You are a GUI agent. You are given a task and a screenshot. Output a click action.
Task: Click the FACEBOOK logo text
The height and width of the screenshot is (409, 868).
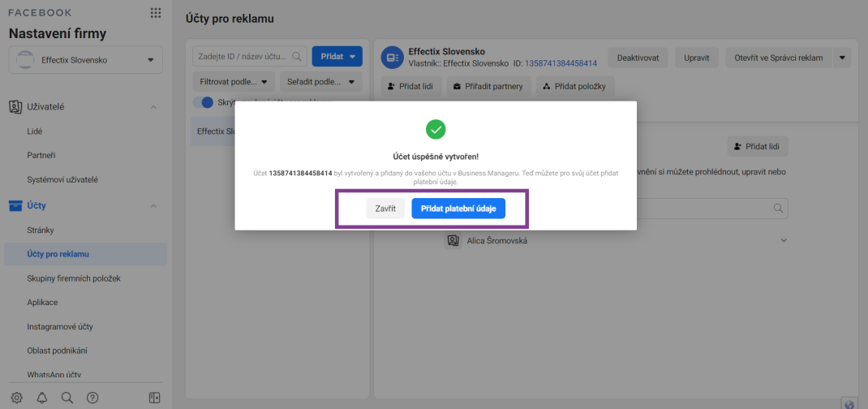[40, 13]
